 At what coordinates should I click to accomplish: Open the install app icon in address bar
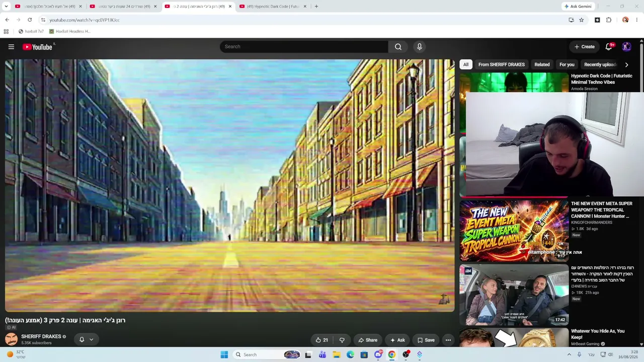(571, 20)
